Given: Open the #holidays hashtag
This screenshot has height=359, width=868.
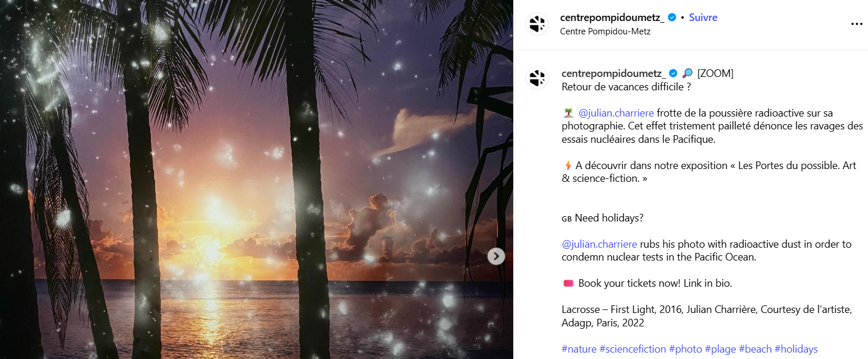Looking at the screenshot, I should [796, 349].
